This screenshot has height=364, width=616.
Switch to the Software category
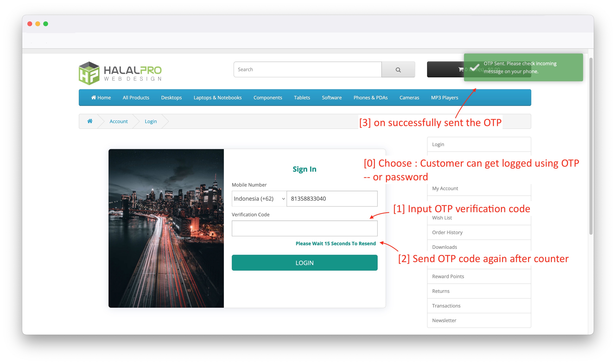[331, 97]
